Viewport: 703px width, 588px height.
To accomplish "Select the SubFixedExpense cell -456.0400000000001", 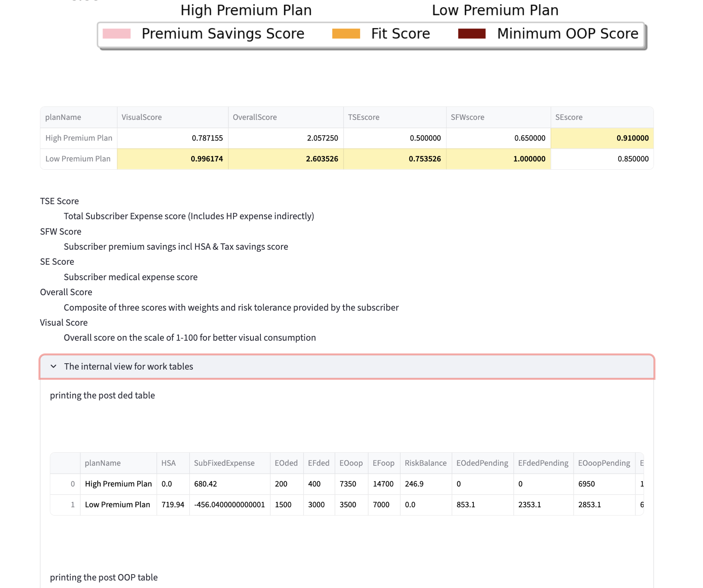I will click(x=229, y=505).
